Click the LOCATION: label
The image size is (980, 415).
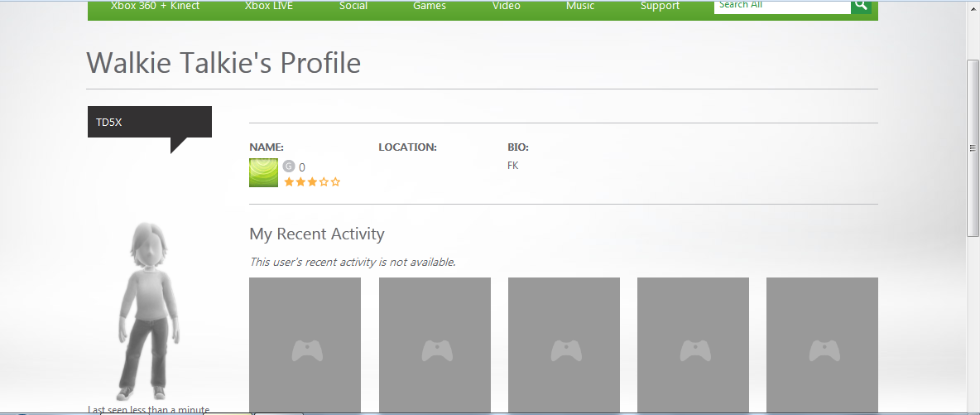pyautogui.click(x=407, y=147)
